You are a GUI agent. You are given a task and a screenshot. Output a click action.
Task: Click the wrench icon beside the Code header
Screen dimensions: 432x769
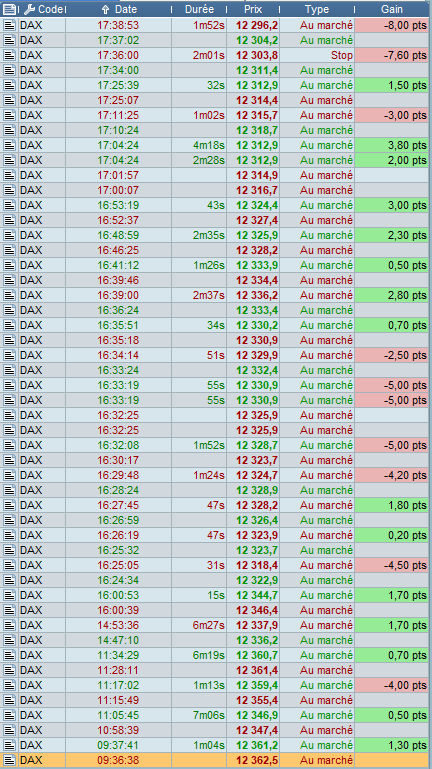point(29,9)
